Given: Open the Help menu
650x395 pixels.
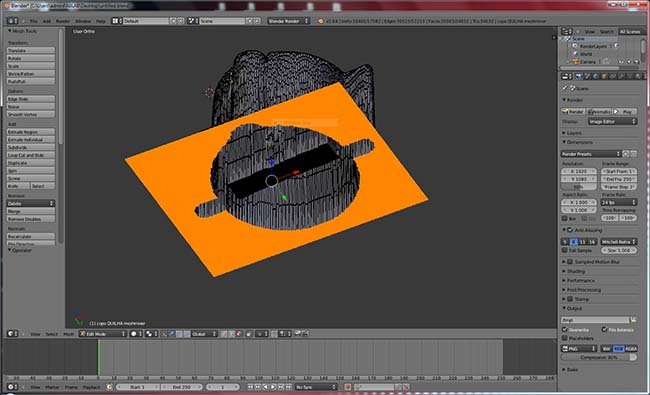Looking at the screenshot, I should (x=101, y=21).
